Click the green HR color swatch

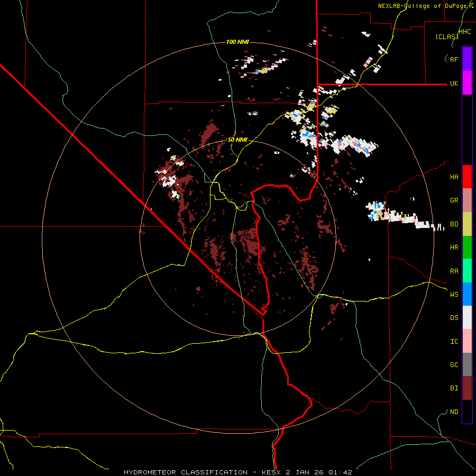coord(467,247)
